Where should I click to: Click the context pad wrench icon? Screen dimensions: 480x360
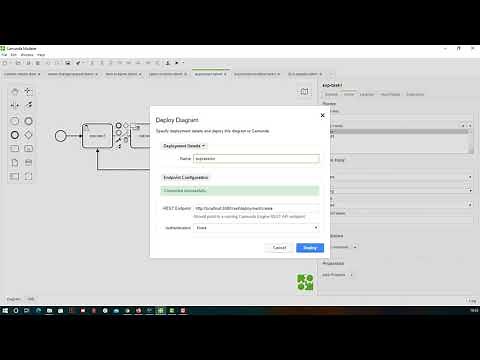pyautogui.click(x=118, y=140)
